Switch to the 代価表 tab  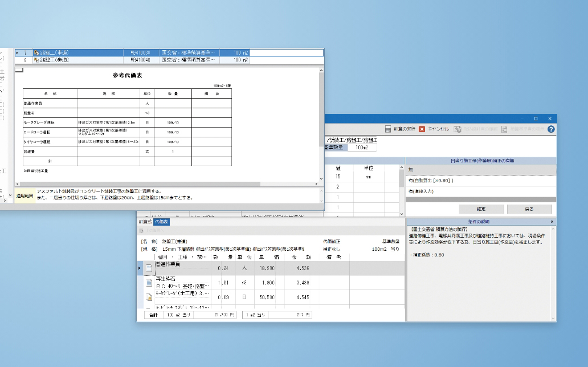(162, 222)
